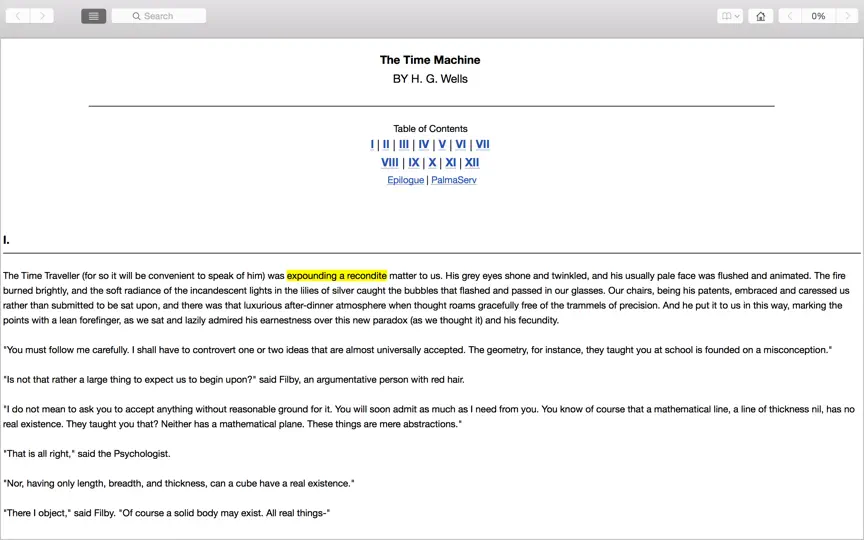Screen dimensions: 864x540
Task: Click the paragraph starting 'You must follow me carefully'
Action: click(x=418, y=350)
